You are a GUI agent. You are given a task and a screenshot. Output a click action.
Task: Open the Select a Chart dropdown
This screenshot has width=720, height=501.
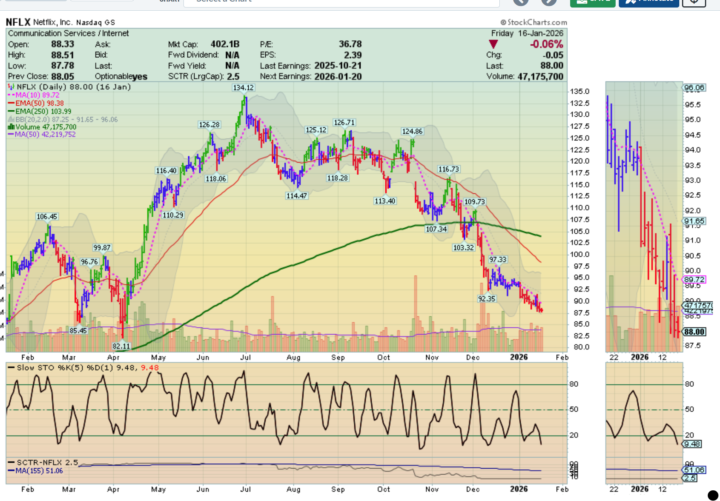(341, 1)
